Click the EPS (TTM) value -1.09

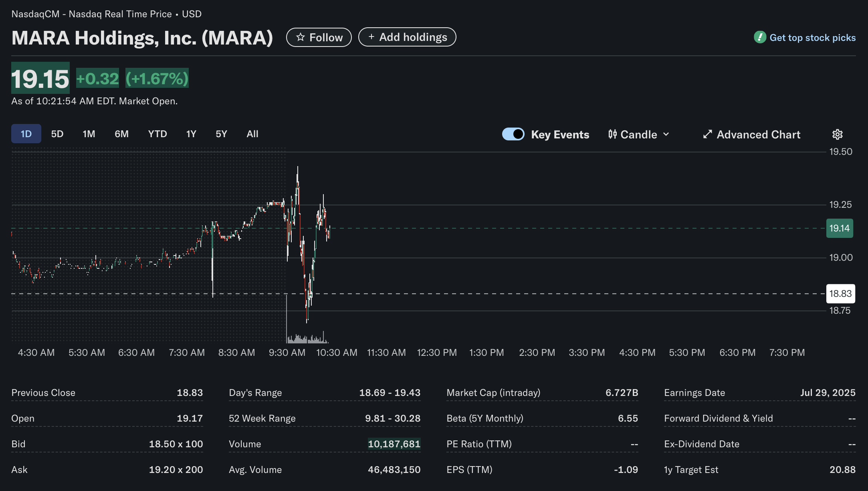[x=626, y=470]
